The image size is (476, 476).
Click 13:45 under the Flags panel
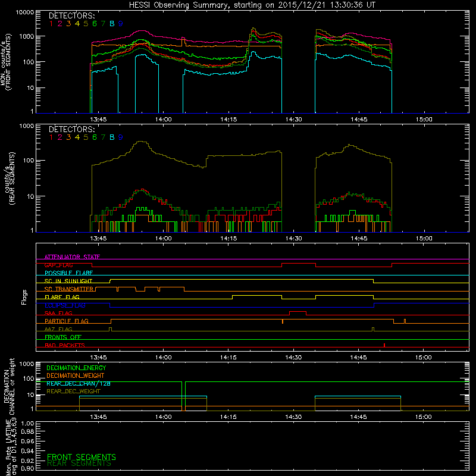coord(98,358)
